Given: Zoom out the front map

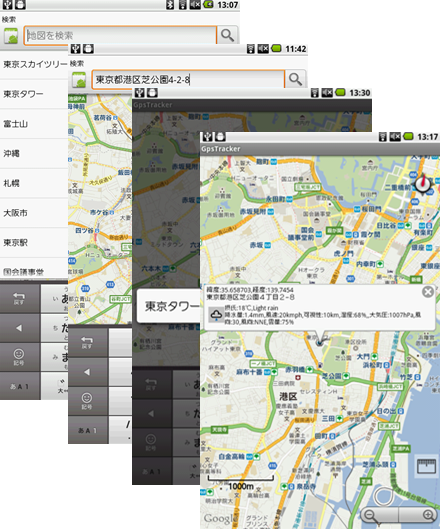Looking at the screenshot, I should pyautogui.click(x=380, y=515).
